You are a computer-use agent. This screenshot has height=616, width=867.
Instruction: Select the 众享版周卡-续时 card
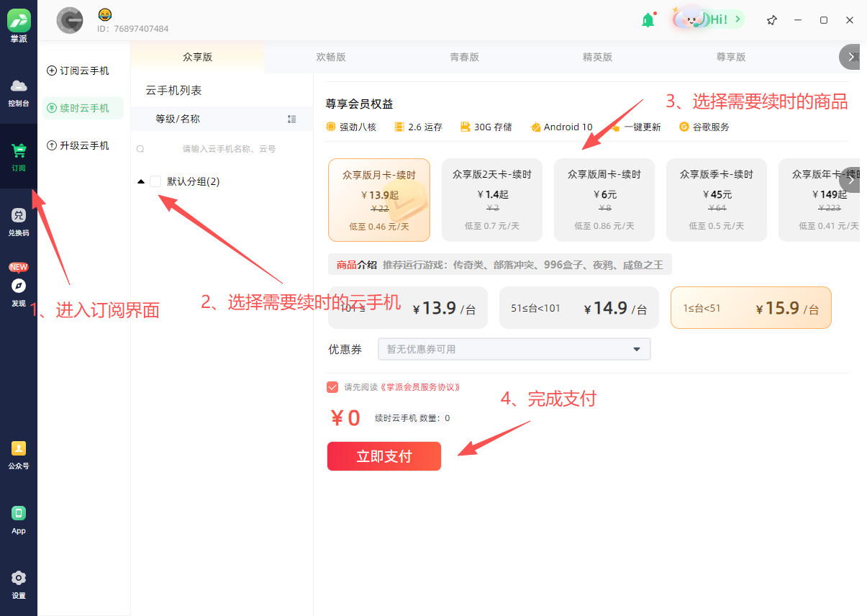click(604, 200)
